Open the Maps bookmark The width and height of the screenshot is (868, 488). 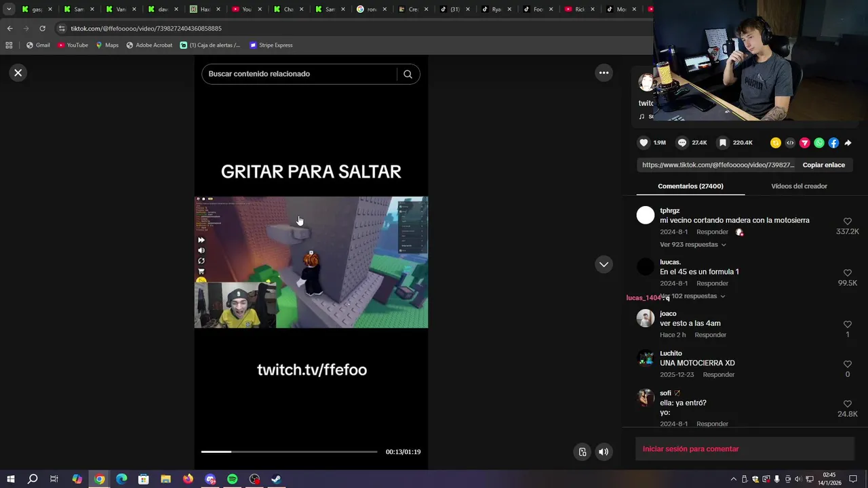(x=107, y=45)
